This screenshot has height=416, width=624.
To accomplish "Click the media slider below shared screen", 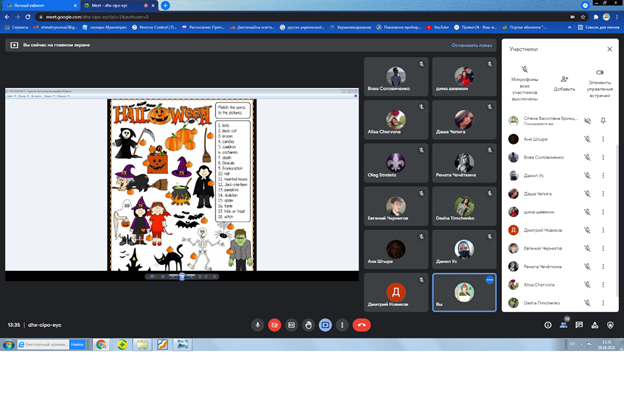I will (182, 276).
